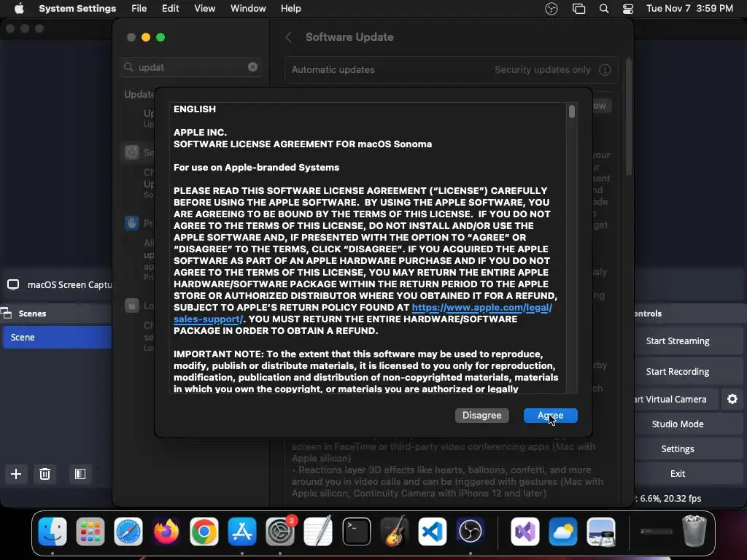Viewport: 747px width, 560px height.
Task: Go back with the Software Update chevron
Action: click(288, 37)
